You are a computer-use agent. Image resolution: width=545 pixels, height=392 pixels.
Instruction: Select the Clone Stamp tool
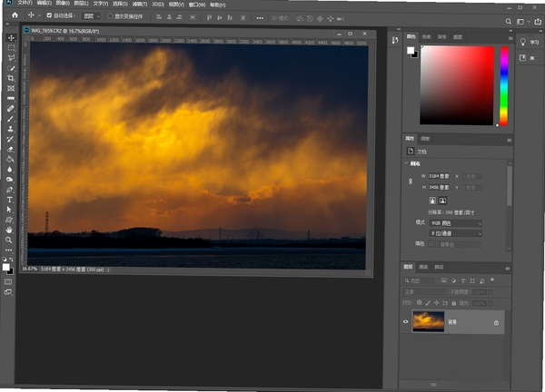pos(11,129)
